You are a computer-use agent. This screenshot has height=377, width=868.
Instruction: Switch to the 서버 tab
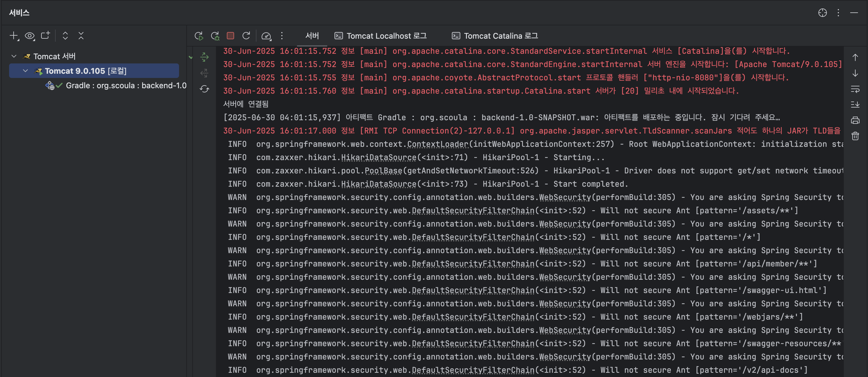tap(312, 36)
